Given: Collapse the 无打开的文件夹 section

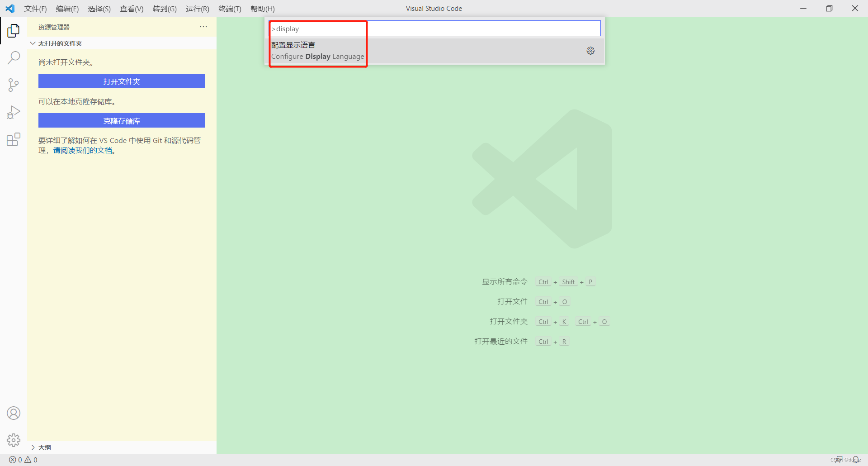Looking at the screenshot, I should 122,43.
